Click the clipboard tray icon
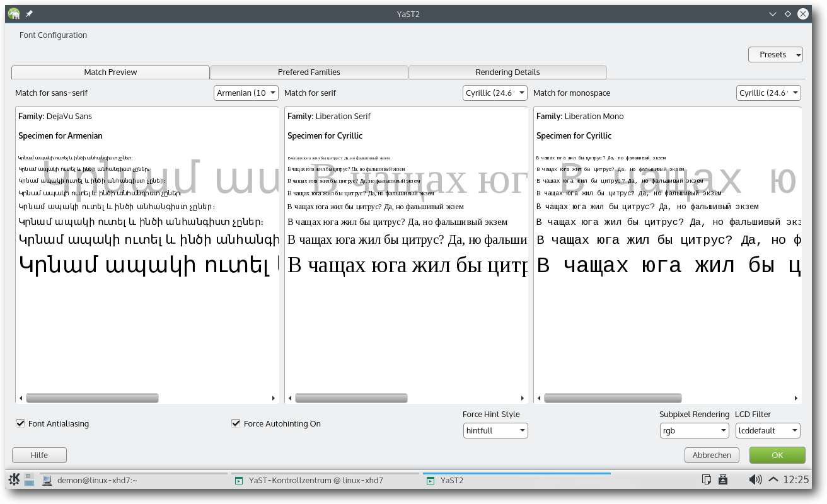 point(707,480)
